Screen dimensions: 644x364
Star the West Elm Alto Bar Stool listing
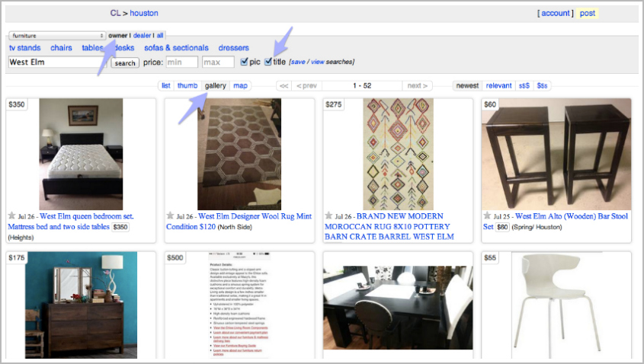pyautogui.click(x=487, y=216)
